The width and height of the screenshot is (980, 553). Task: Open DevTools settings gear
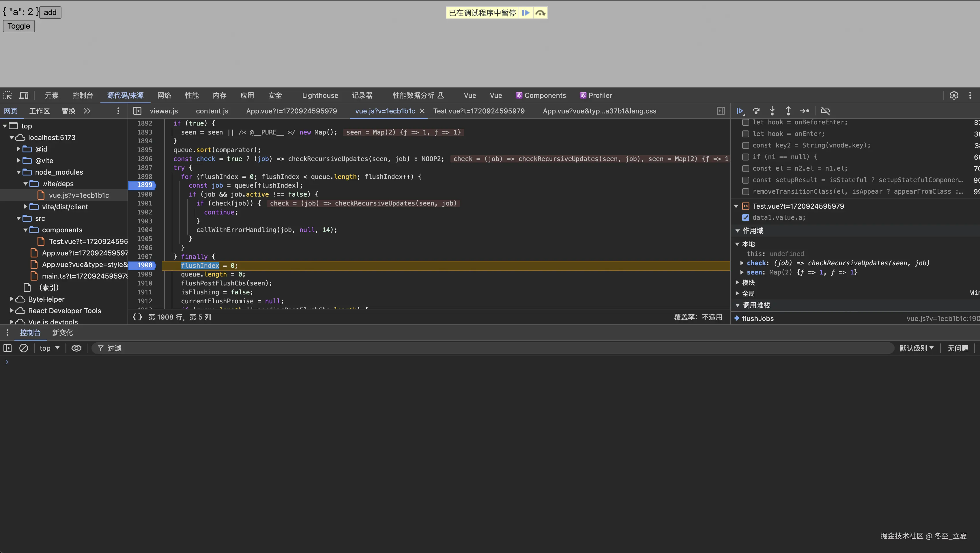[x=954, y=95]
